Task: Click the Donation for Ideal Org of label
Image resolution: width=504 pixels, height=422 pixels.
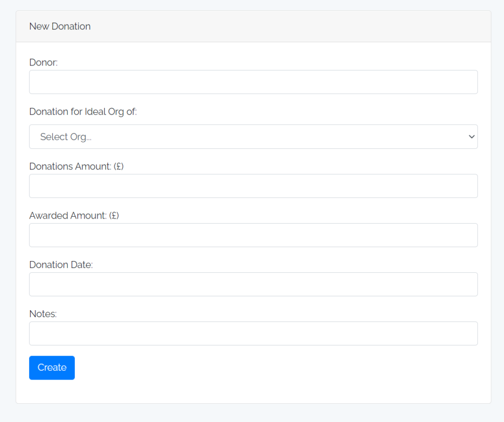Action: pyautogui.click(x=83, y=112)
